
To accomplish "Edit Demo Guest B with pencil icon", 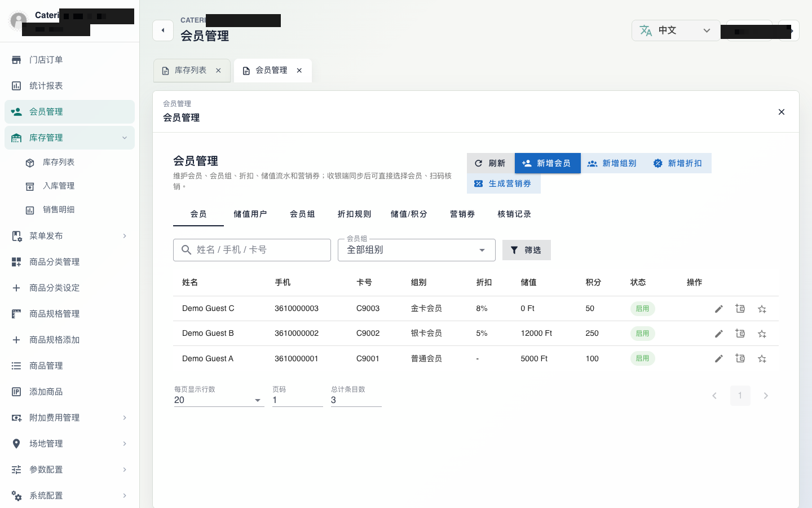I will (718, 334).
